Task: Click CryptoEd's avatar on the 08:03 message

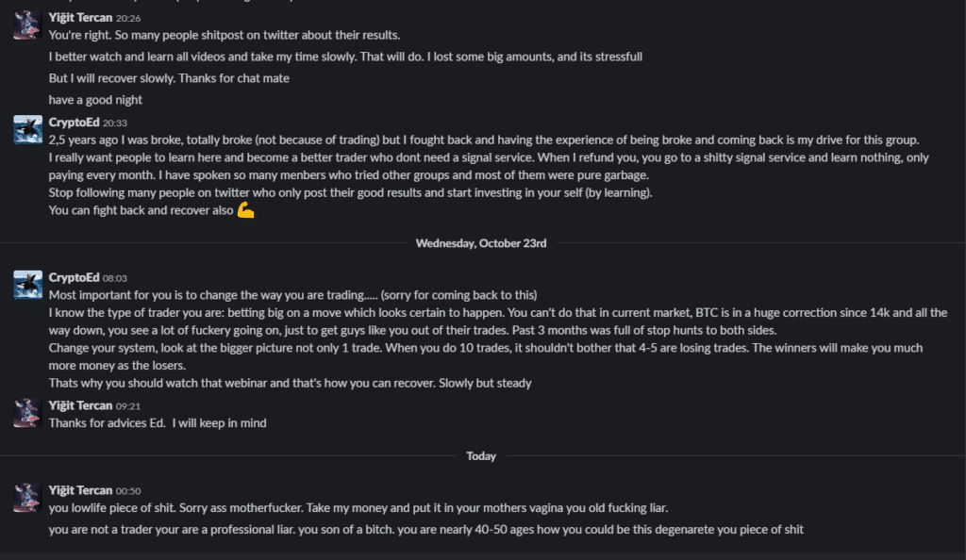Action: 27,285
